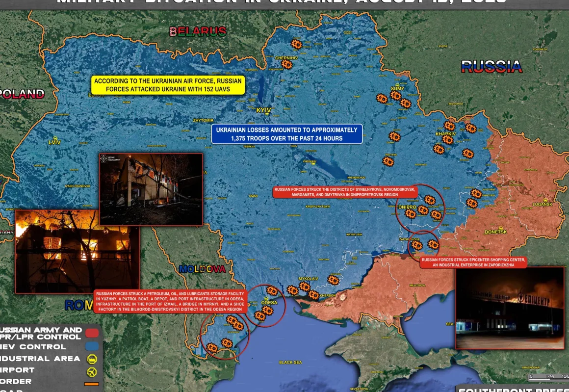Screen dimensions: 569x392
Task: Click the BELARUS country label
Action: pos(198,31)
